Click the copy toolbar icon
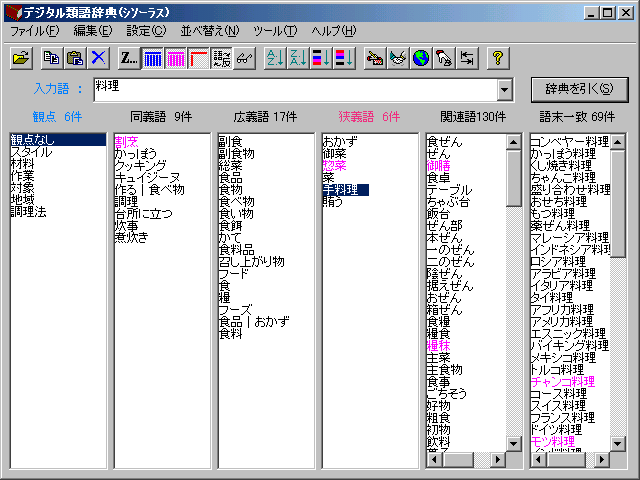 [52, 58]
